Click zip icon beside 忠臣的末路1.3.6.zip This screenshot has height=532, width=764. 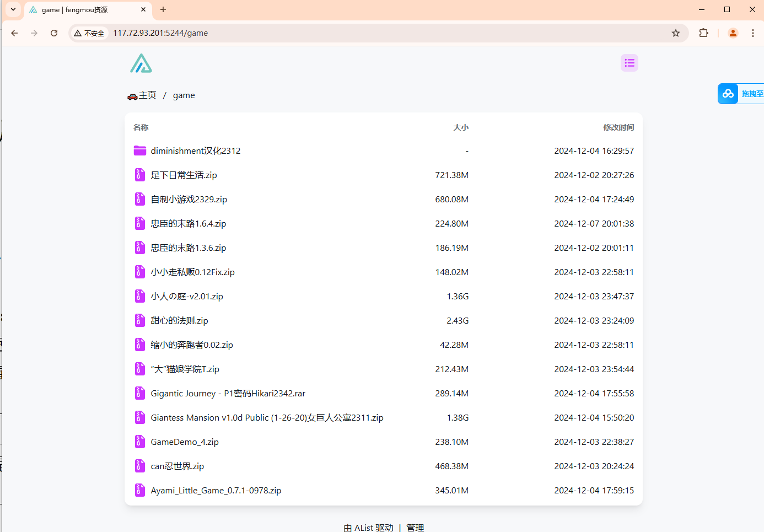pos(140,248)
